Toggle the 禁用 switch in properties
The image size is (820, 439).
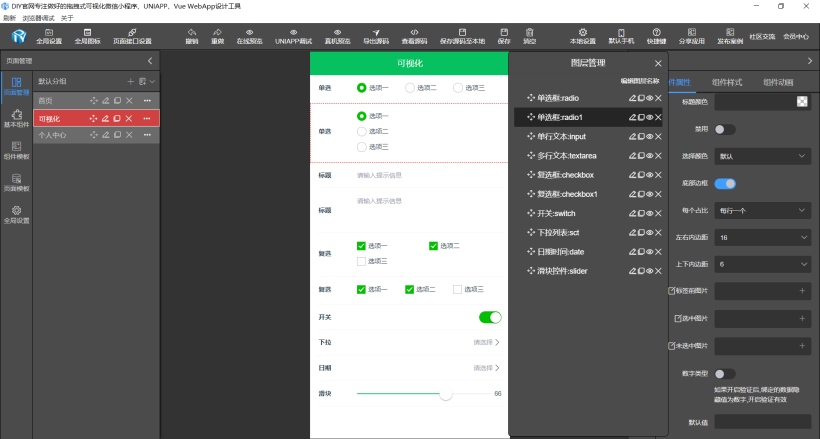click(724, 129)
